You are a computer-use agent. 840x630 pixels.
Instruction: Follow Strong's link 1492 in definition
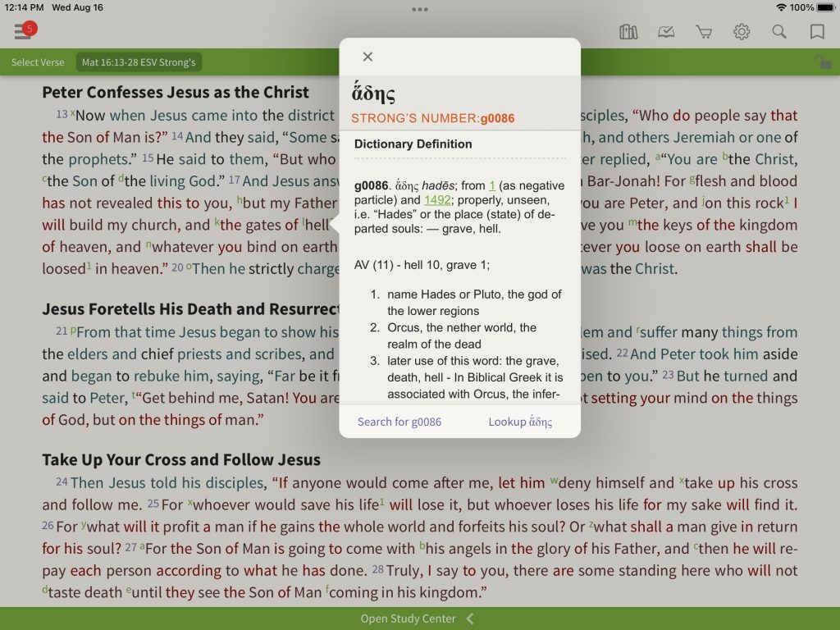pyautogui.click(x=437, y=200)
